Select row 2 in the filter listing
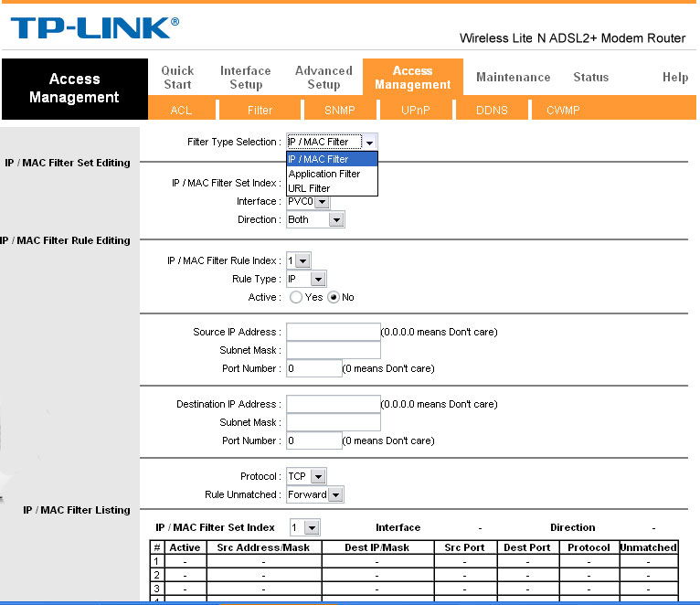 [x=414, y=575]
